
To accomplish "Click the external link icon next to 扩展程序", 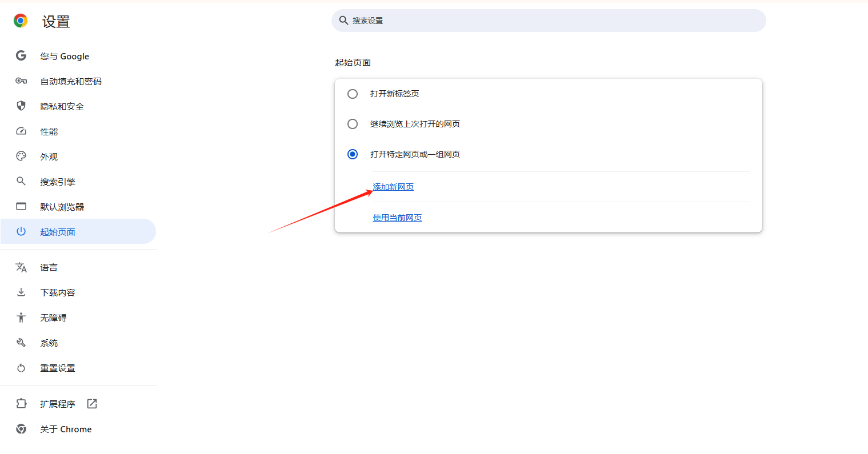I will click(92, 404).
